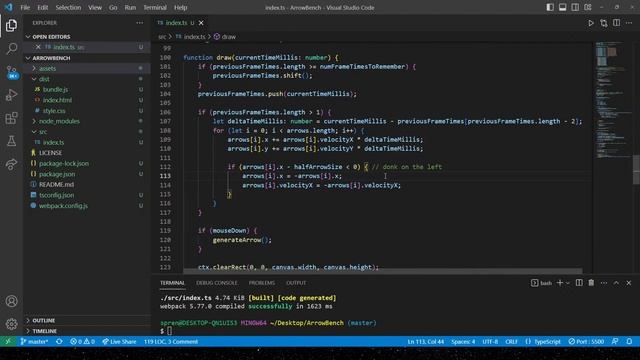Click the open changes icon in the editor toolbar
Image resolution: width=640 pixels, height=360 pixels.
click(x=604, y=23)
